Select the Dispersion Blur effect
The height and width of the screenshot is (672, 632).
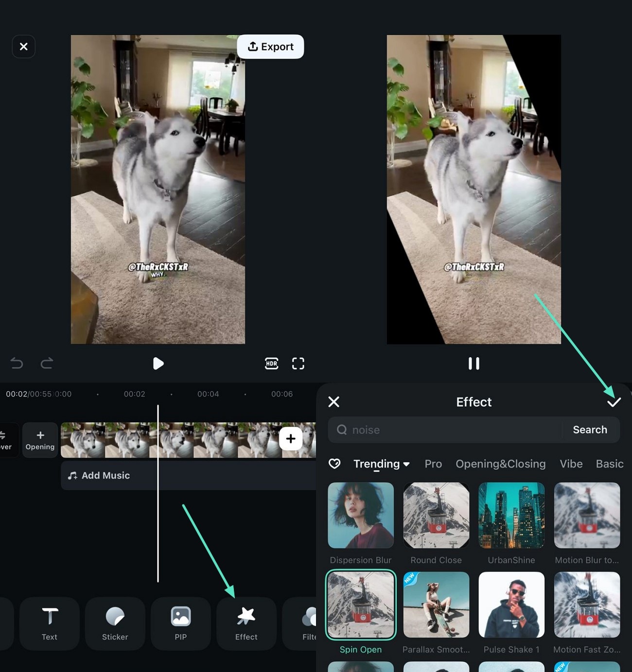(x=361, y=516)
